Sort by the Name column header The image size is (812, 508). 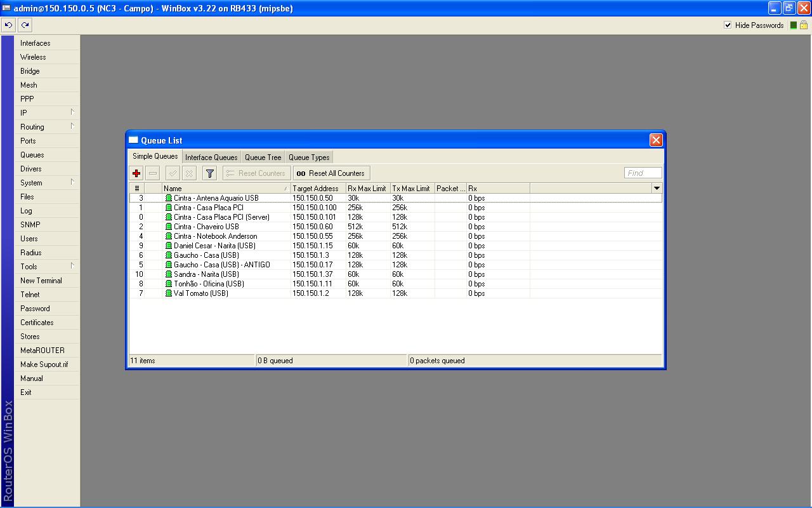click(226, 188)
